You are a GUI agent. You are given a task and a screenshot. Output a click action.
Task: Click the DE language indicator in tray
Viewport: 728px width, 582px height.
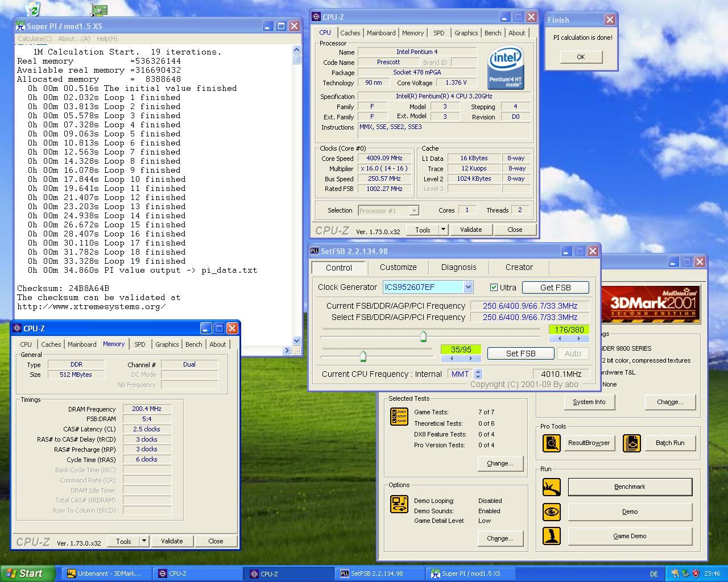pyautogui.click(x=653, y=574)
